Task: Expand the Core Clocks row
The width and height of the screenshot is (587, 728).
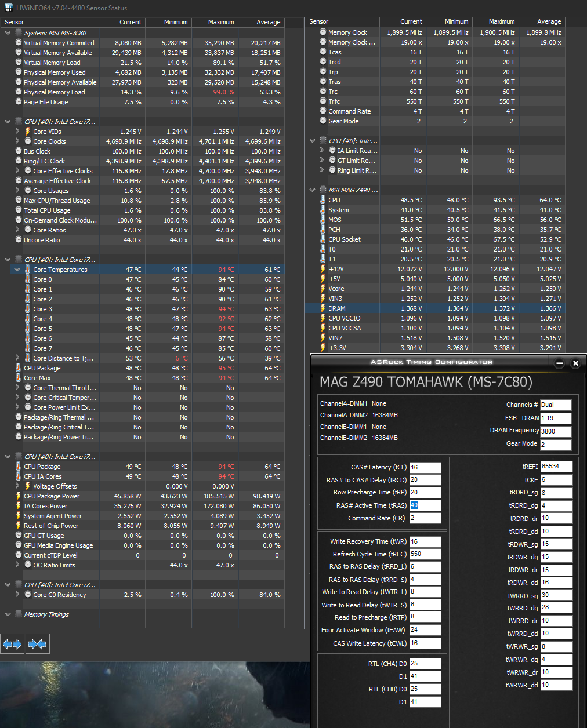Action: (x=17, y=141)
